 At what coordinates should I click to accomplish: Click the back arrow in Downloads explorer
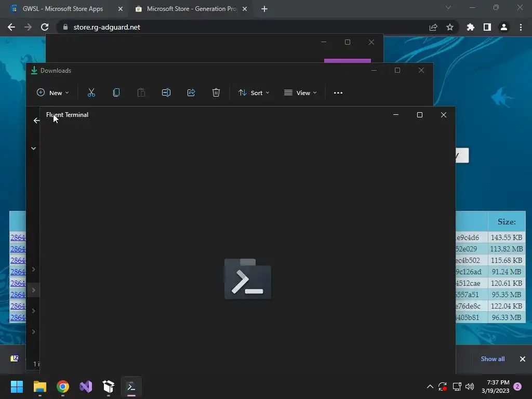click(36, 121)
